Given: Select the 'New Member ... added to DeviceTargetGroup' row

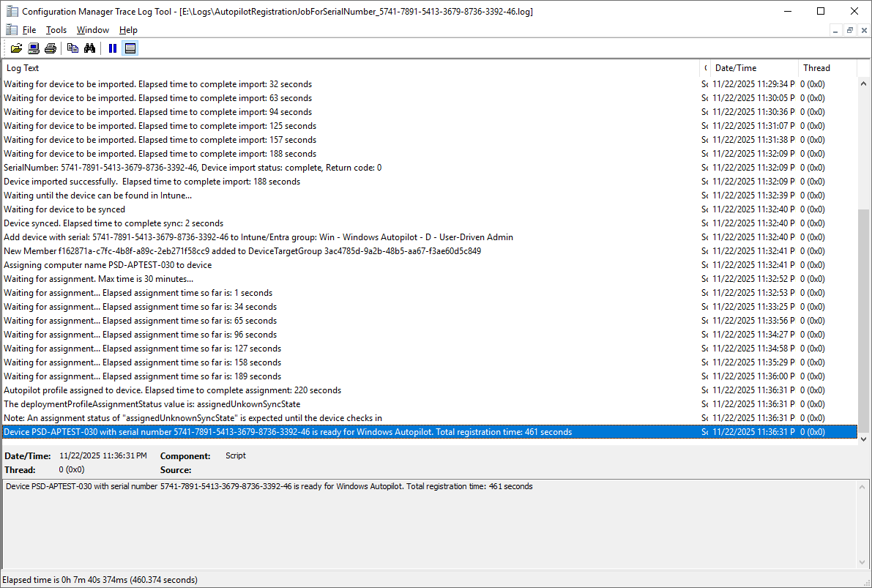Looking at the screenshot, I should tap(429, 251).
